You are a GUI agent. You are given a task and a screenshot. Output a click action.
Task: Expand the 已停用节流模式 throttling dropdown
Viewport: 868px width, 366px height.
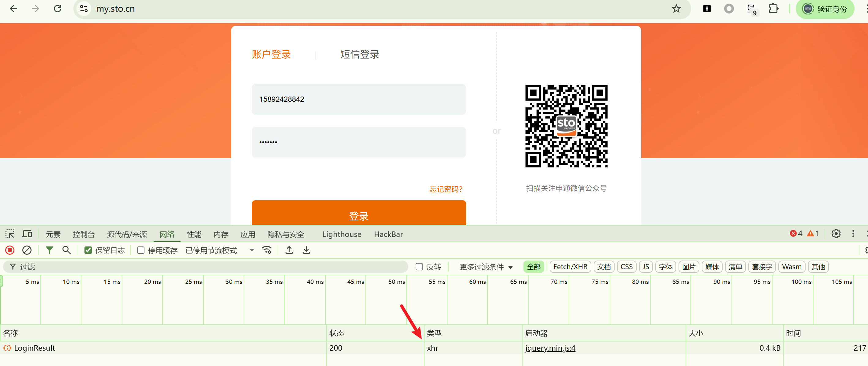tap(219, 250)
